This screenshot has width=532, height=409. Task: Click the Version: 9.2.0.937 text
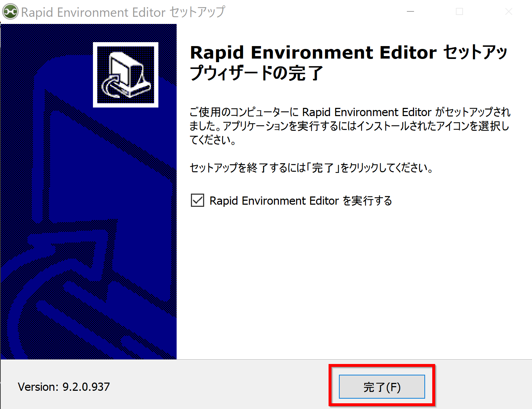[x=64, y=386]
